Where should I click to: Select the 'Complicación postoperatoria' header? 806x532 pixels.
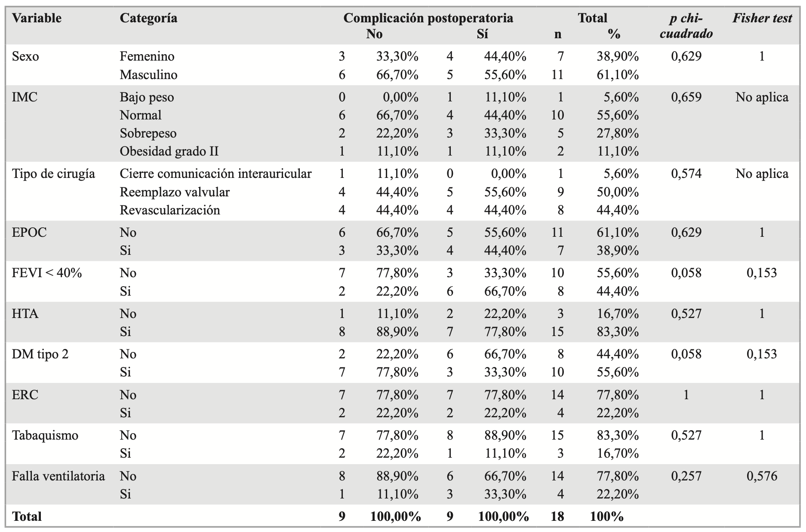[428, 18]
